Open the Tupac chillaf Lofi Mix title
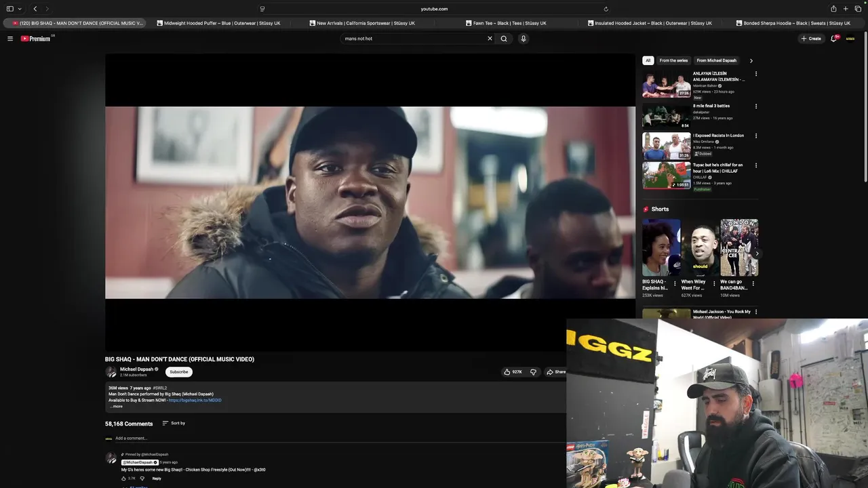This screenshot has height=488, width=868. pyautogui.click(x=718, y=168)
